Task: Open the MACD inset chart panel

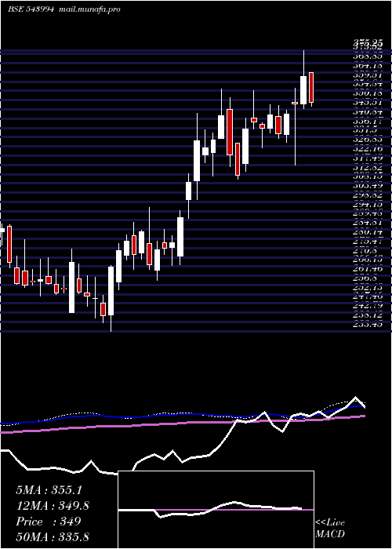Action: tap(216, 510)
